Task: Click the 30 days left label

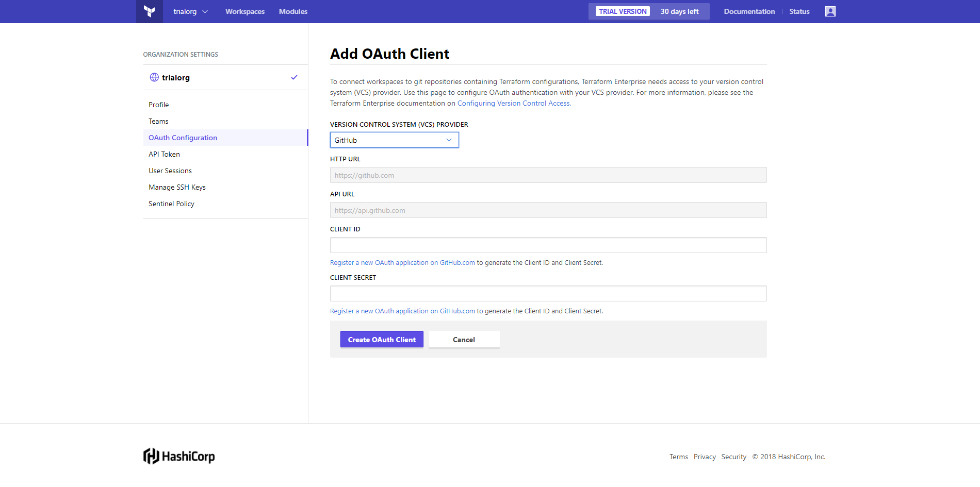Action: (679, 11)
